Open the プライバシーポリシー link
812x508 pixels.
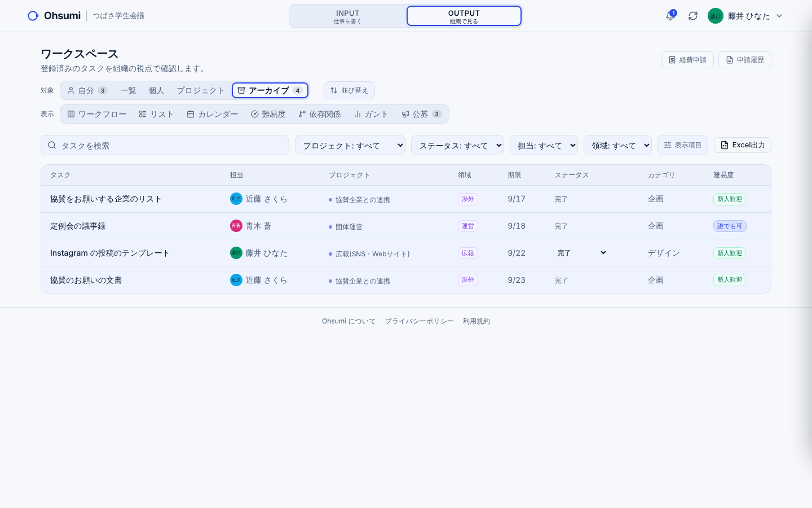(x=419, y=321)
